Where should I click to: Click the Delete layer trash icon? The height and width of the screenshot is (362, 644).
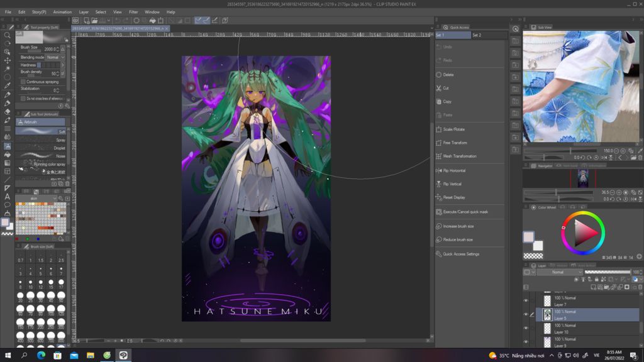click(x=639, y=287)
